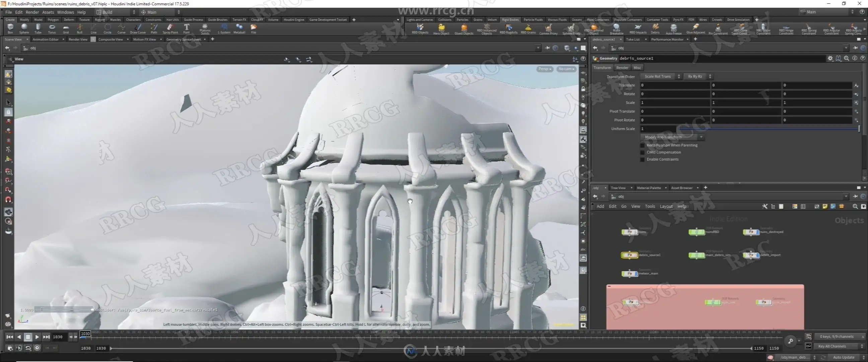The width and height of the screenshot is (868, 362).
Task: Click the Auto Update button
Action: coord(844,357)
